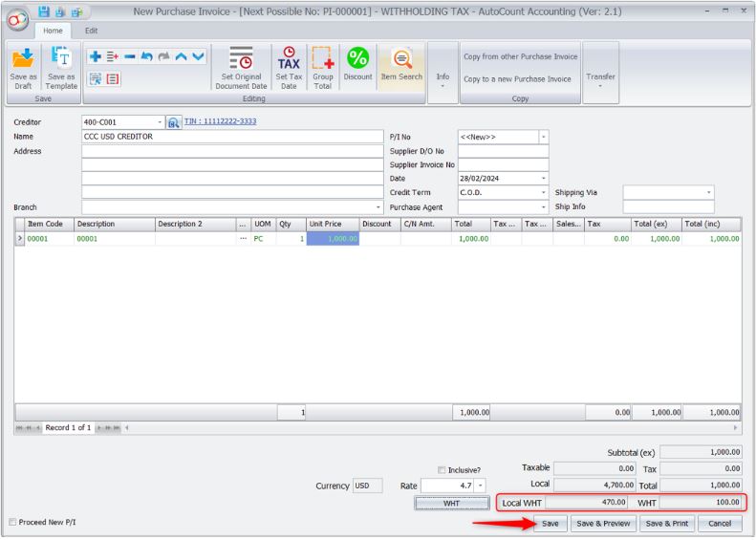Click the Name field CCC USD CREDITOR
756x540 pixels.
click(x=232, y=137)
